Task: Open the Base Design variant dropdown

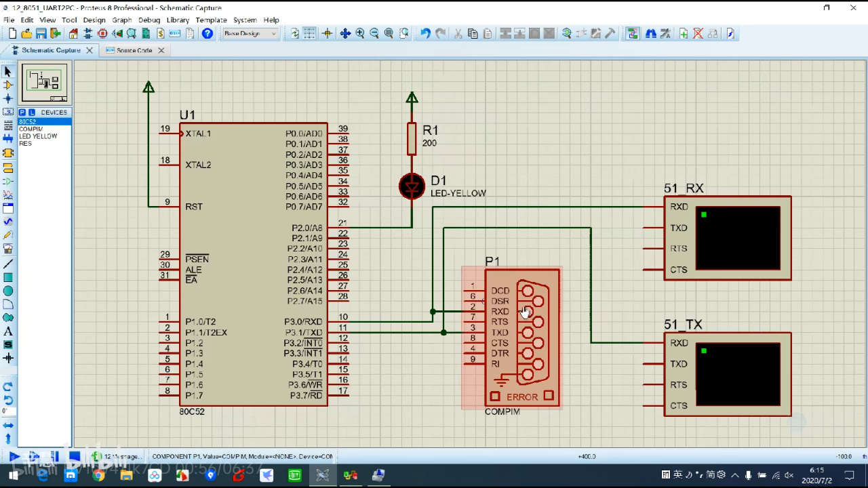Action: coord(250,33)
